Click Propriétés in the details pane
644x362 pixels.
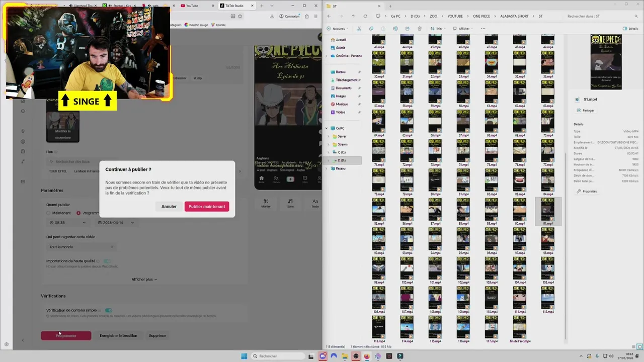[x=587, y=191]
